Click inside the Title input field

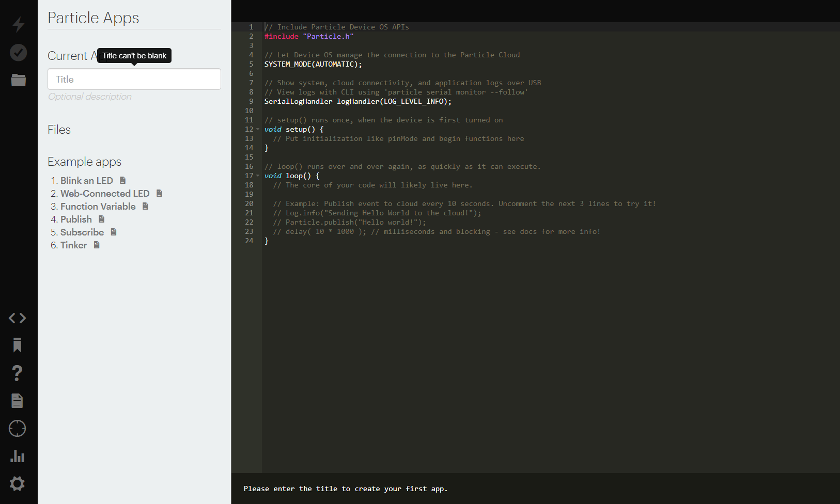point(134,79)
